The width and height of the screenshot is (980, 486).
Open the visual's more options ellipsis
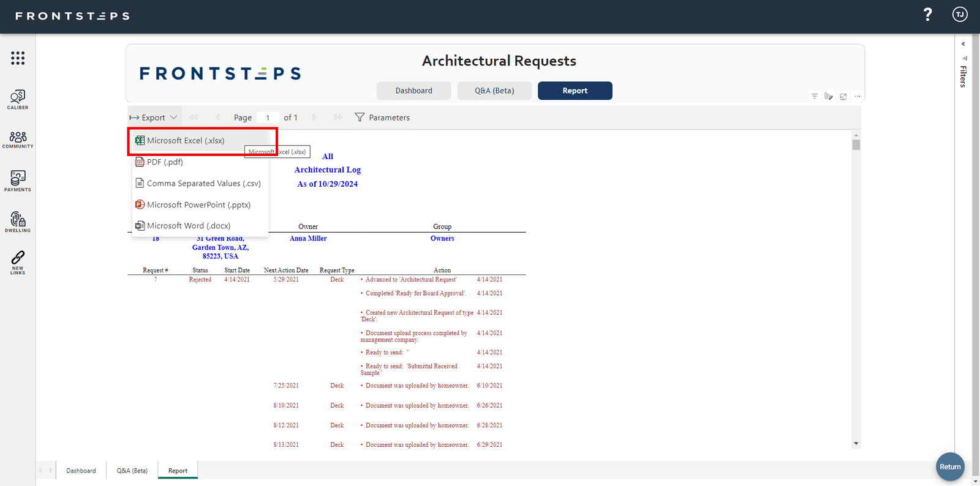858,96
